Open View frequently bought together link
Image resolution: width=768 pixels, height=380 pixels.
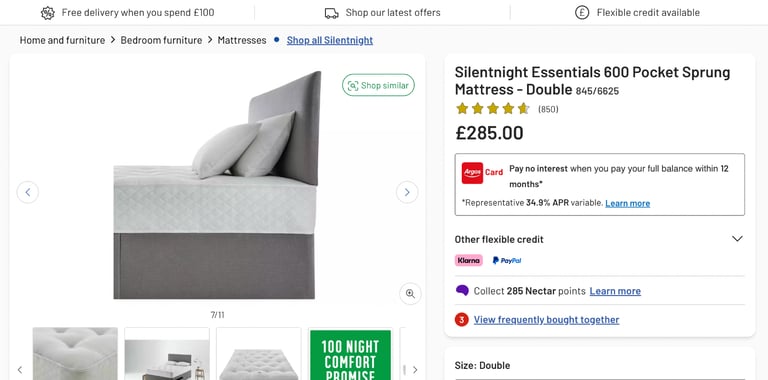pos(546,320)
